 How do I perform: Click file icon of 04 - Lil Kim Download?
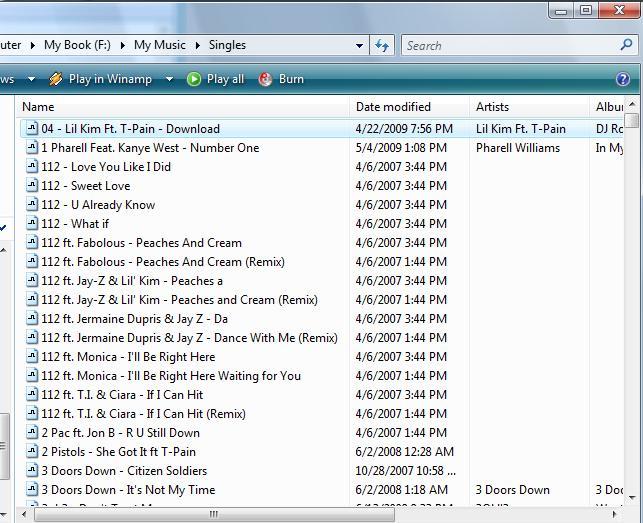[x=32, y=128]
